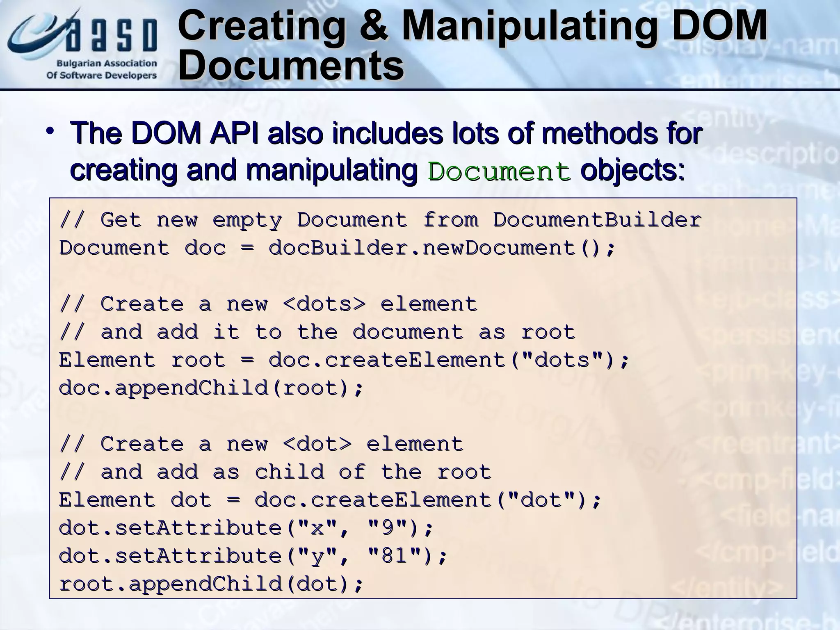Click line 'dot.setAttribute("y", "81");'
The height and width of the screenshot is (630, 840).
[x=253, y=556]
